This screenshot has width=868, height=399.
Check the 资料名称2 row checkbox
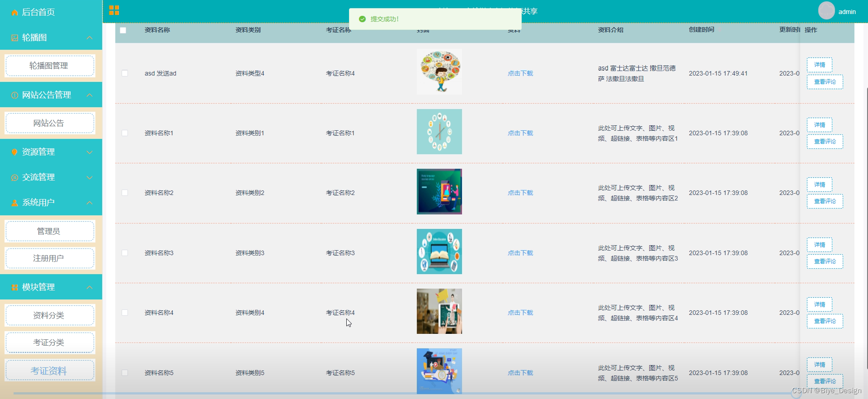click(x=125, y=193)
